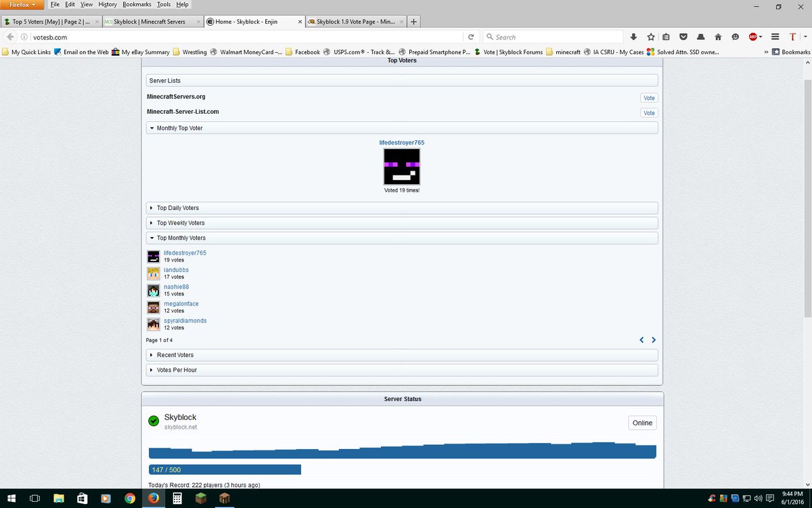Launch Google Chrome from the taskbar

[130, 499]
